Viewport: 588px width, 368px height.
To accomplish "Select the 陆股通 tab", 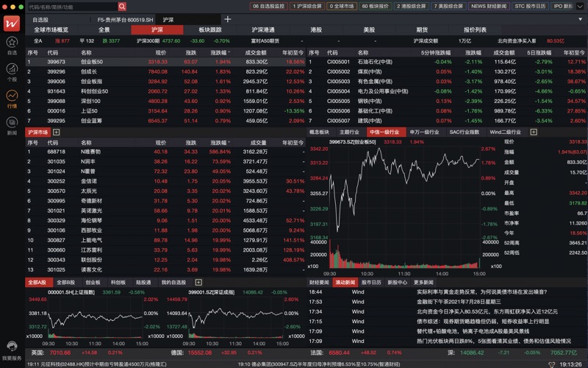I will 143,283.
